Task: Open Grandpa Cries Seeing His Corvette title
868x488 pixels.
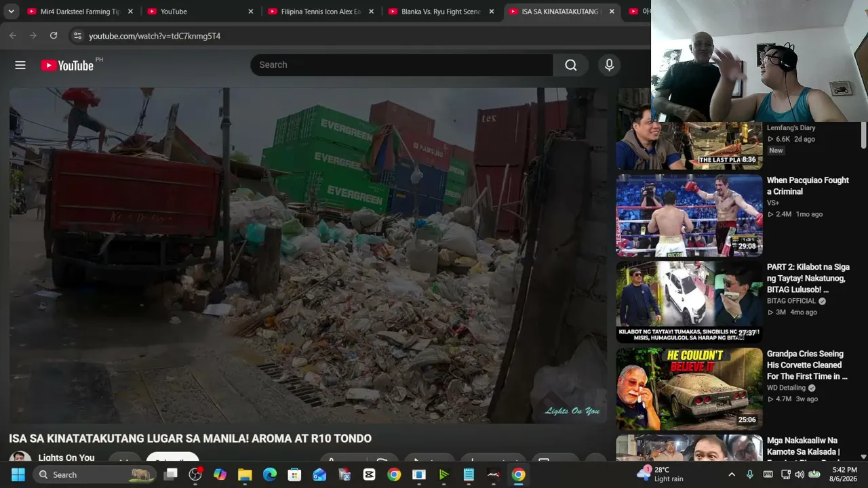Action: 807,365
